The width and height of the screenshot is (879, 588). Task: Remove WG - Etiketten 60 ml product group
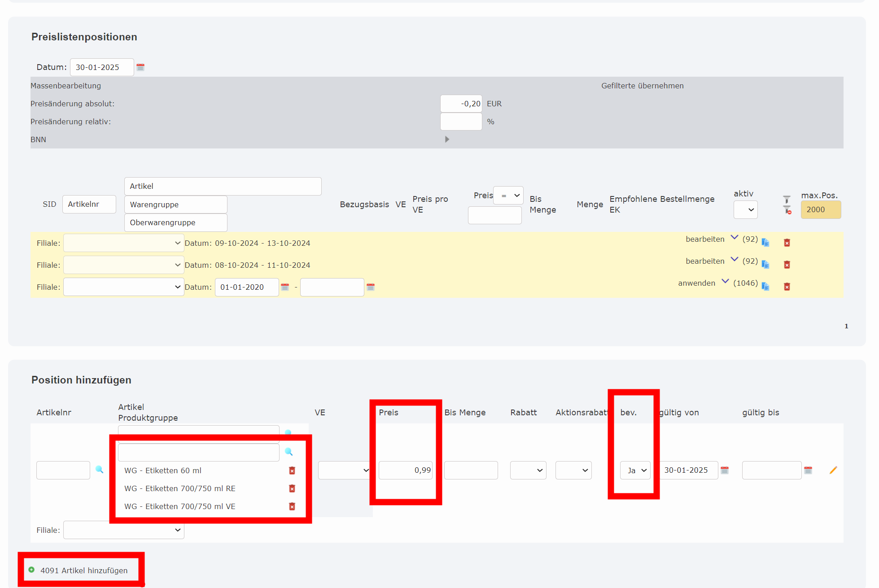(x=292, y=470)
